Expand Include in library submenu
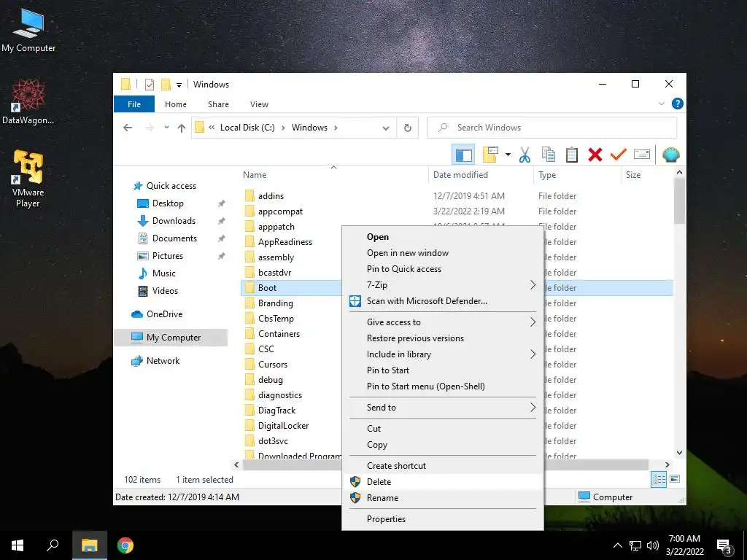The width and height of the screenshot is (747, 560). 442,354
